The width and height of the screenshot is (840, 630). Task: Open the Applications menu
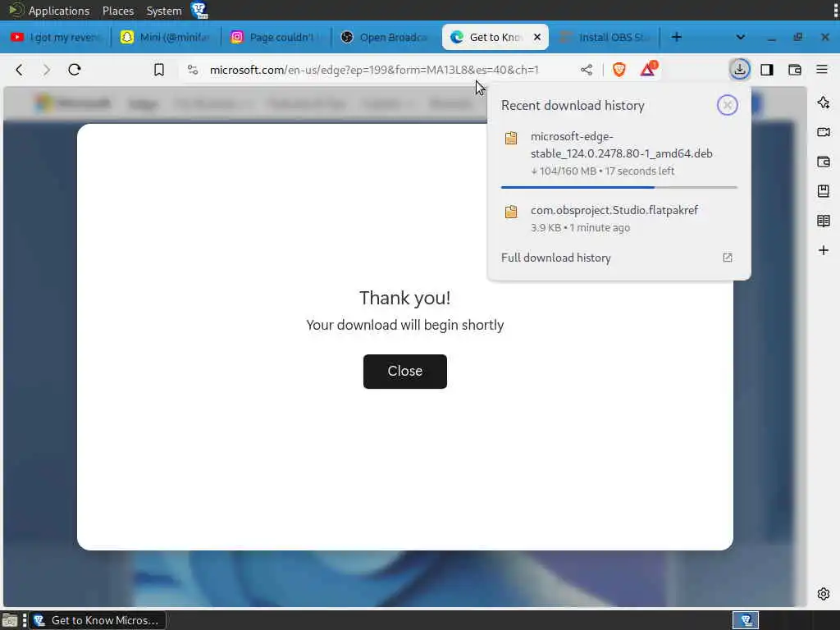pyautogui.click(x=59, y=11)
